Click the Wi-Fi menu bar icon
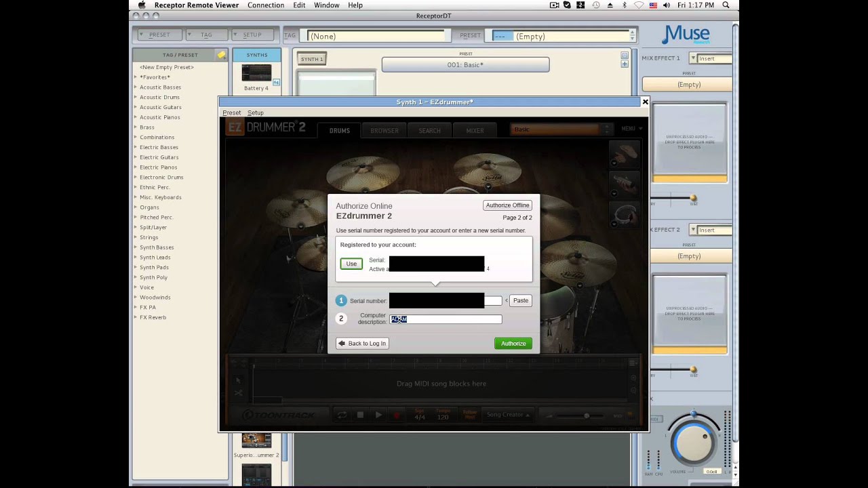This screenshot has height=488, width=868. coord(638,5)
